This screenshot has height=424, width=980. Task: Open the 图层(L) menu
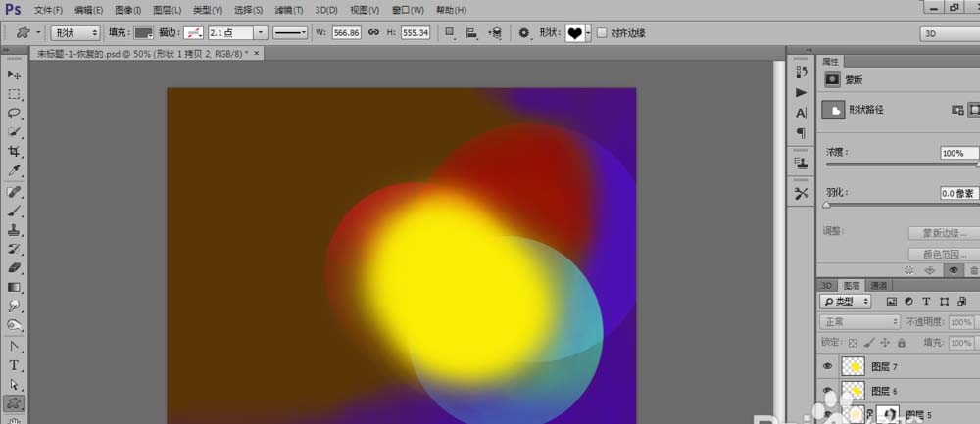167,9
